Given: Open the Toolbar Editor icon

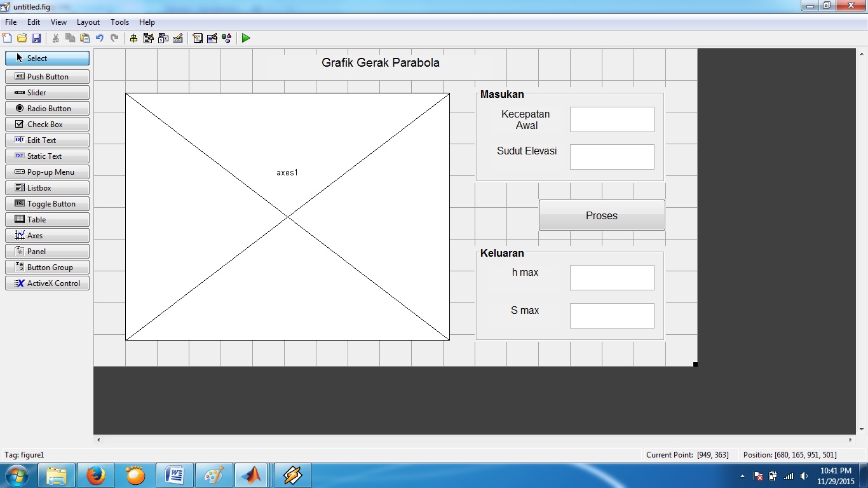Looking at the screenshot, I should [178, 38].
